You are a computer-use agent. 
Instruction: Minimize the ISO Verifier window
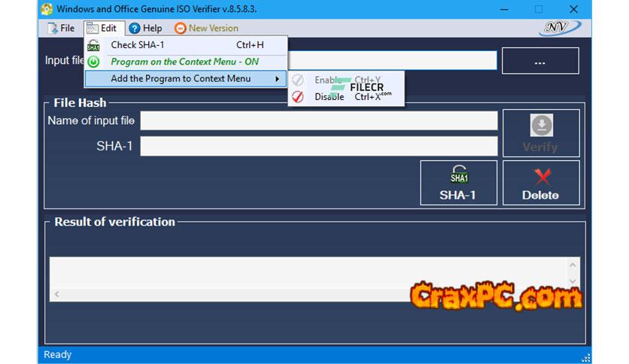tap(504, 9)
